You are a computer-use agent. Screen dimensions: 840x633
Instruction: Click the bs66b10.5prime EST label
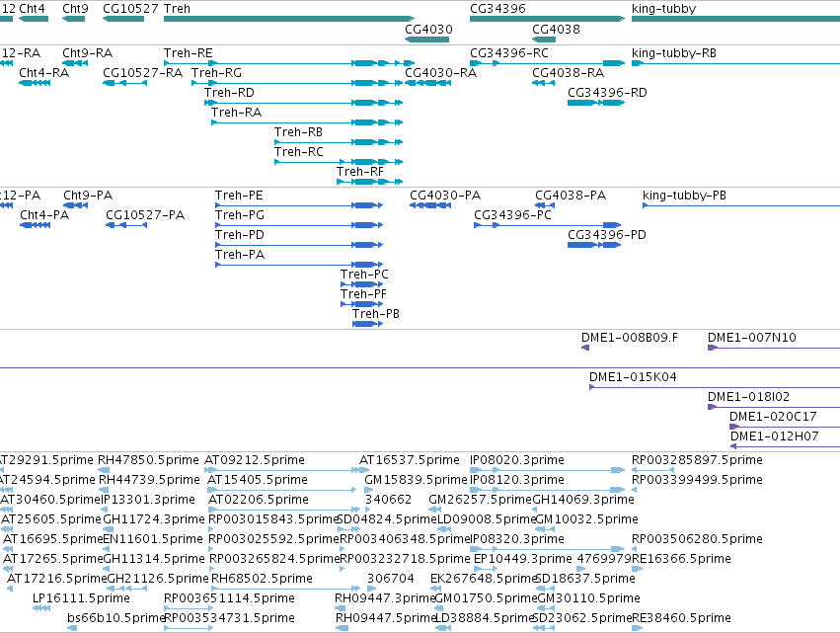[115, 618]
